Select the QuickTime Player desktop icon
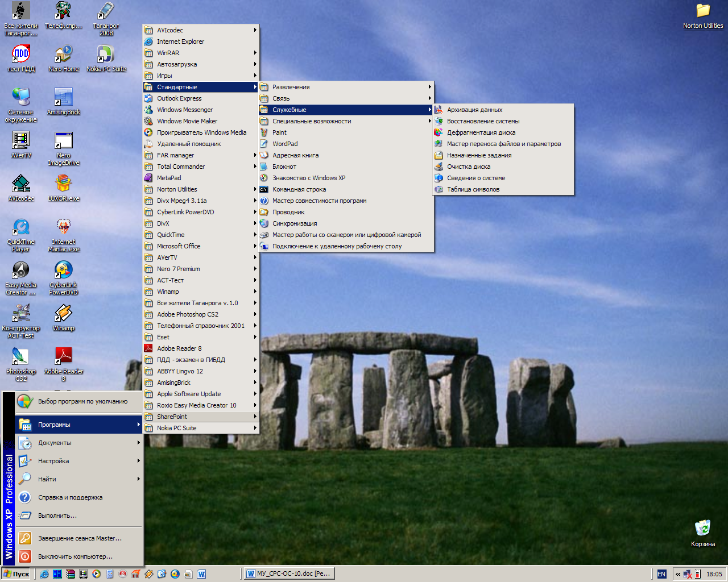The width and height of the screenshot is (728, 582). pos(21,235)
